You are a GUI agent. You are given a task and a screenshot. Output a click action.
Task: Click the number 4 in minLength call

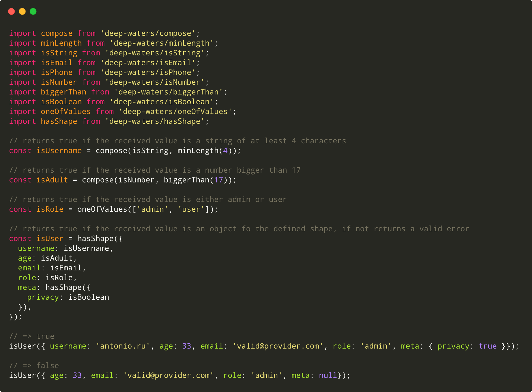[225, 151]
